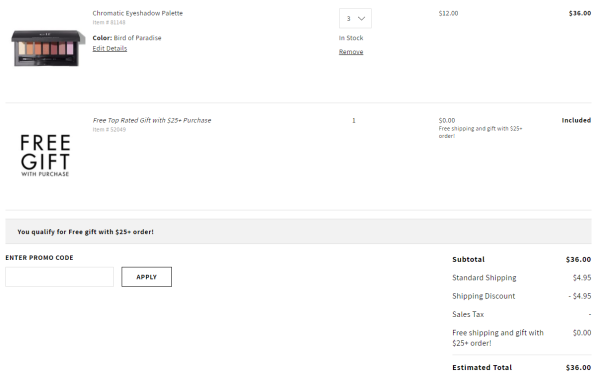Open the eyeshadow palette product thumbnail
Image resolution: width=600 pixels, height=375 pixels.
(x=48, y=48)
